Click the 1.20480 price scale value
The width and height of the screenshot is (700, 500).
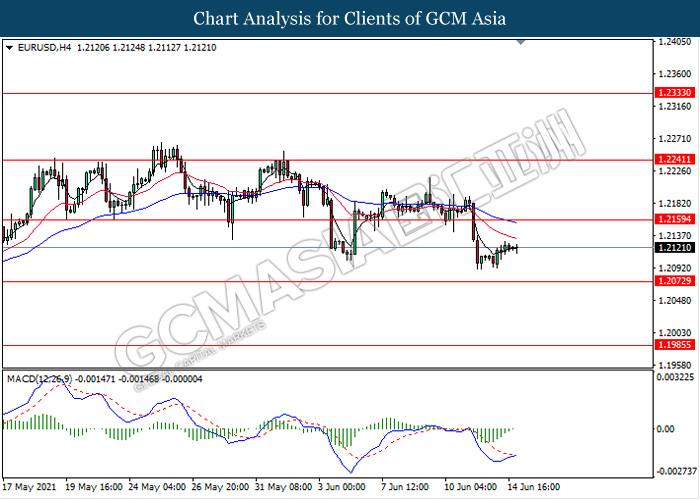pos(675,300)
